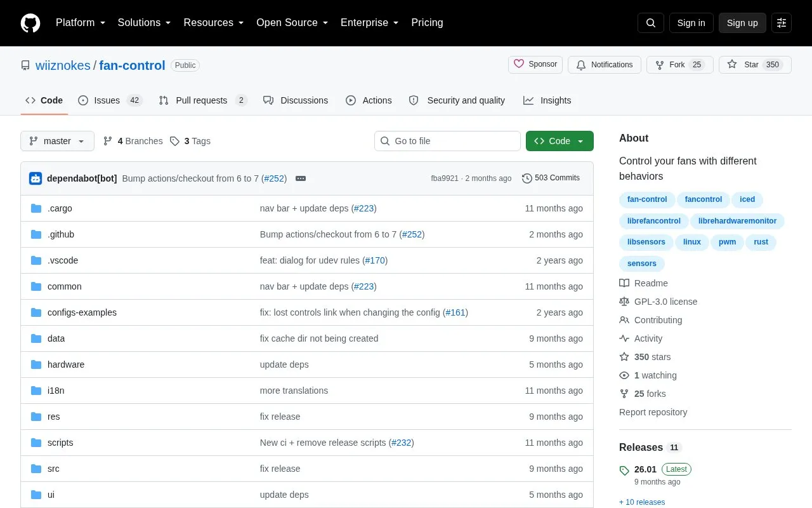Open the Pricing page
Image resolution: width=812 pixels, height=508 pixels.
click(427, 23)
